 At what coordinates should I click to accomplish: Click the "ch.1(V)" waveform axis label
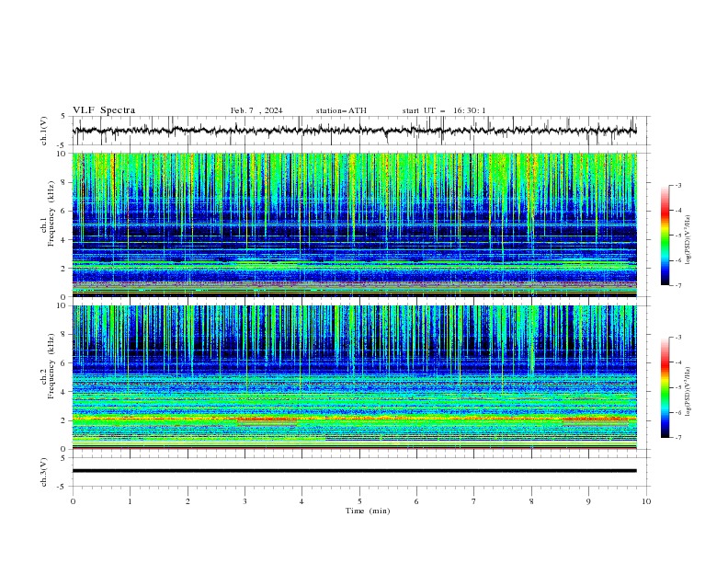[x=44, y=131]
